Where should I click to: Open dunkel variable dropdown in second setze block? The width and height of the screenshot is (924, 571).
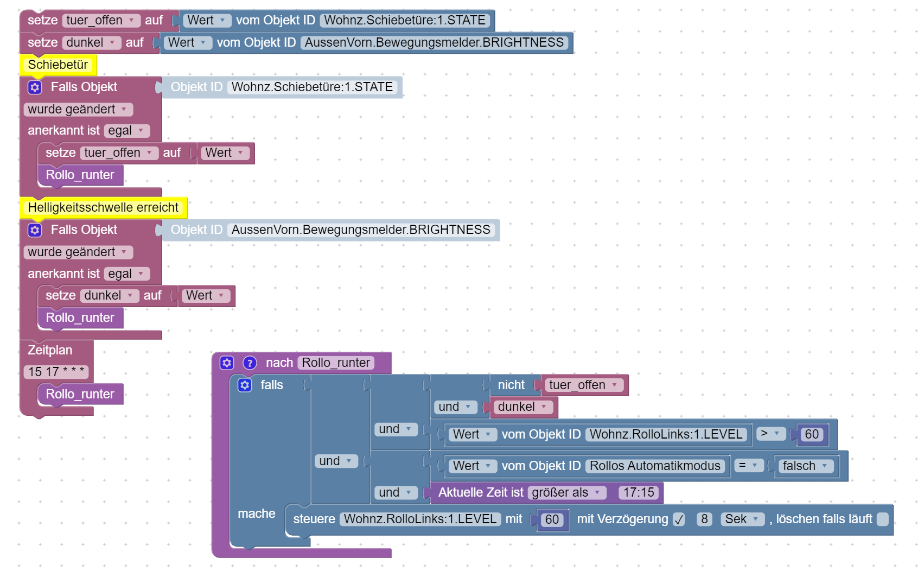pyautogui.click(x=91, y=43)
